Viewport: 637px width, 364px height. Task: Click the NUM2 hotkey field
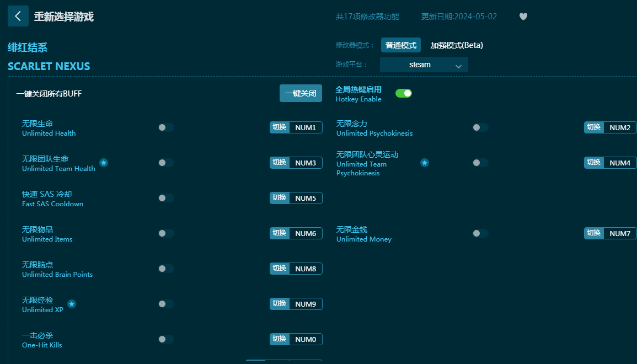620,127
